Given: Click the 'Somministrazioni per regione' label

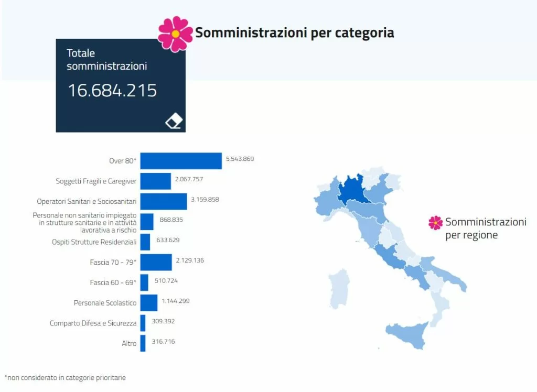Looking at the screenshot, I should tap(485, 228).
